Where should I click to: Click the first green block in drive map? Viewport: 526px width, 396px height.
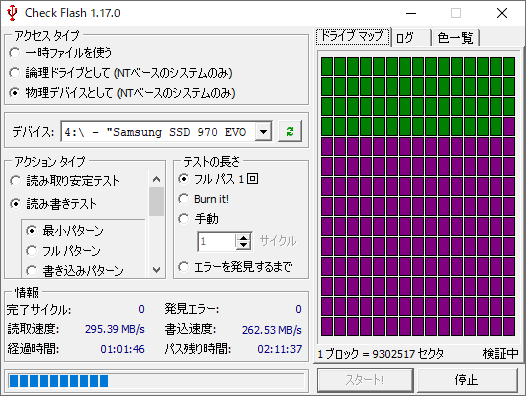pyautogui.click(x=327, y=66)
